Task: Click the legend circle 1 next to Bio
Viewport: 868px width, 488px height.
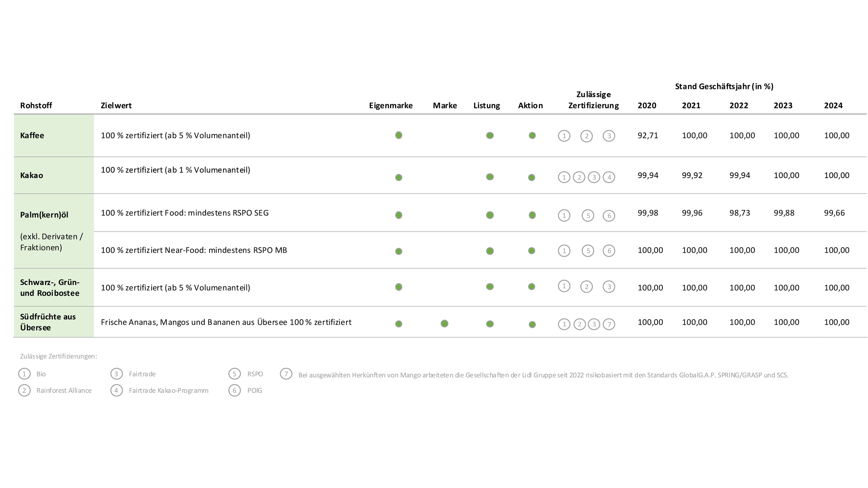Action: 24,374
